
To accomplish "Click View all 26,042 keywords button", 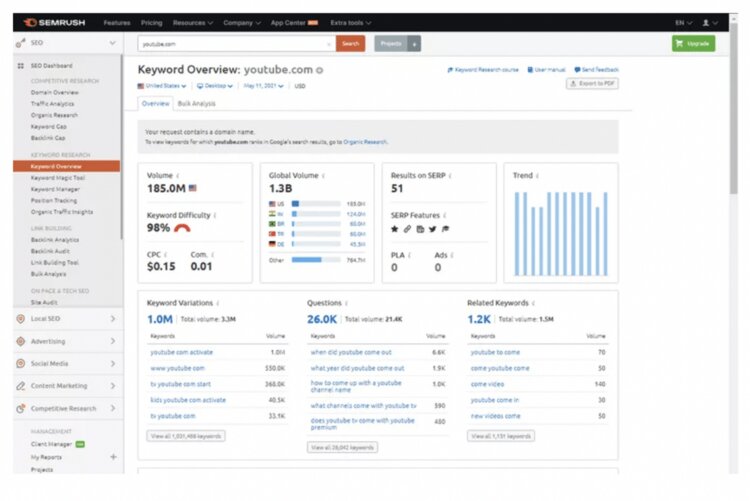I will coord(342,447).
